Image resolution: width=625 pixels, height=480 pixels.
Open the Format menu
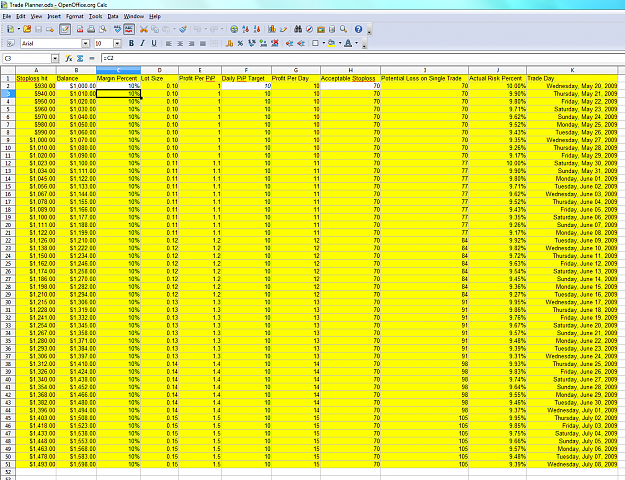75,16
